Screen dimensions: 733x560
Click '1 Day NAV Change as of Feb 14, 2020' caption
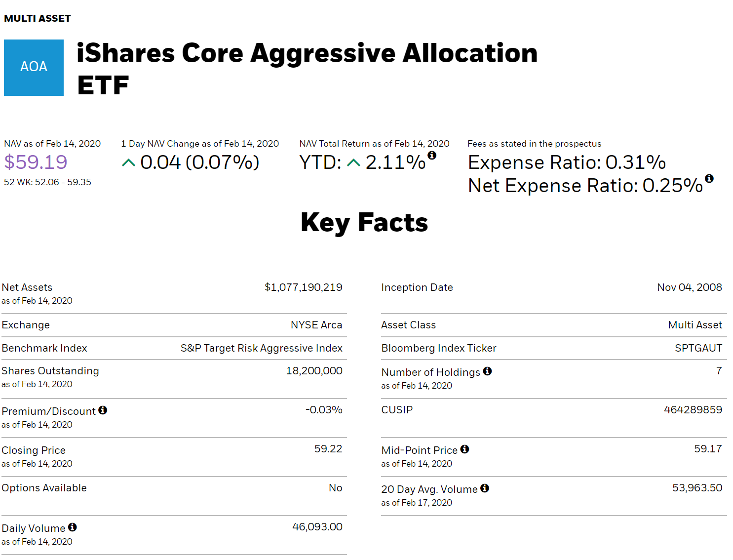click(x=200, y=144)
